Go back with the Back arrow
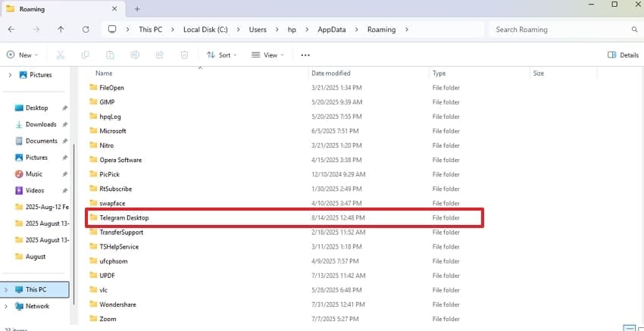The height and width of the screenshot is (331, 644). pos(11,30)
